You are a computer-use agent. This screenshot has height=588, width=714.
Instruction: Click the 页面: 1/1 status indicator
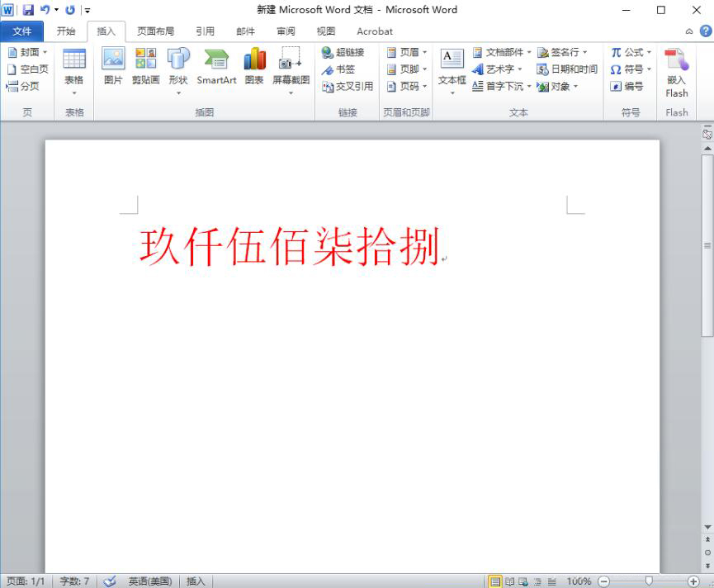[x=26, y=581]
